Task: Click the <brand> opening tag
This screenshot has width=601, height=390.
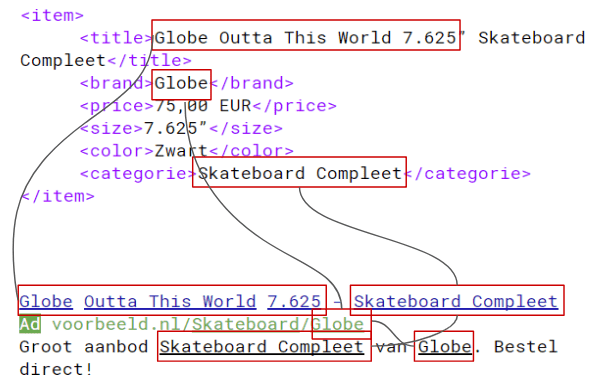Action: (117, 83)
